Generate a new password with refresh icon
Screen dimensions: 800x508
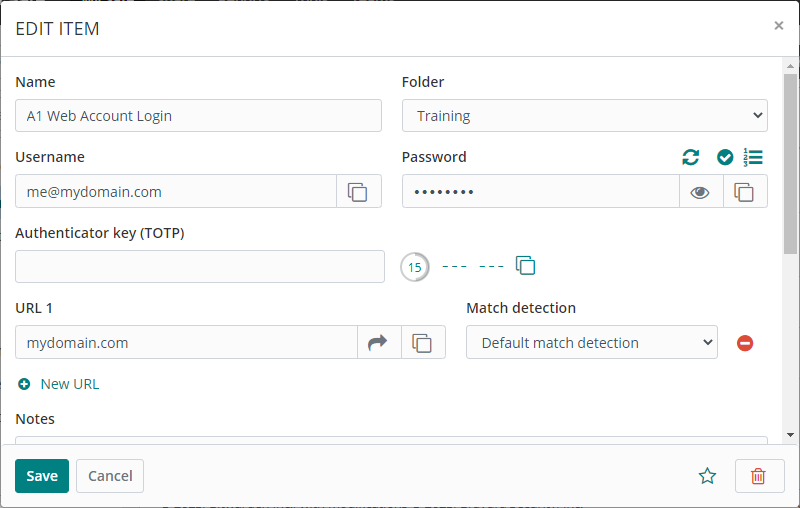point(691,157)
